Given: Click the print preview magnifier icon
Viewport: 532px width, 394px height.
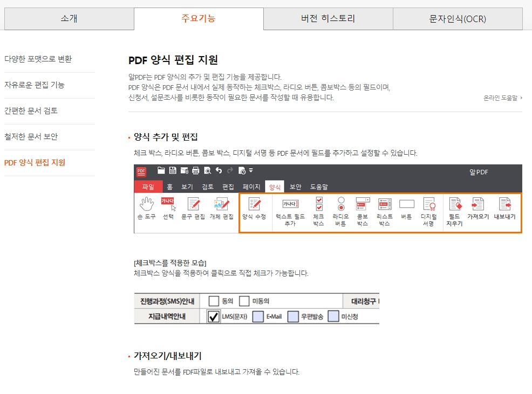Looking at the screenshot, I should (207, 170).
